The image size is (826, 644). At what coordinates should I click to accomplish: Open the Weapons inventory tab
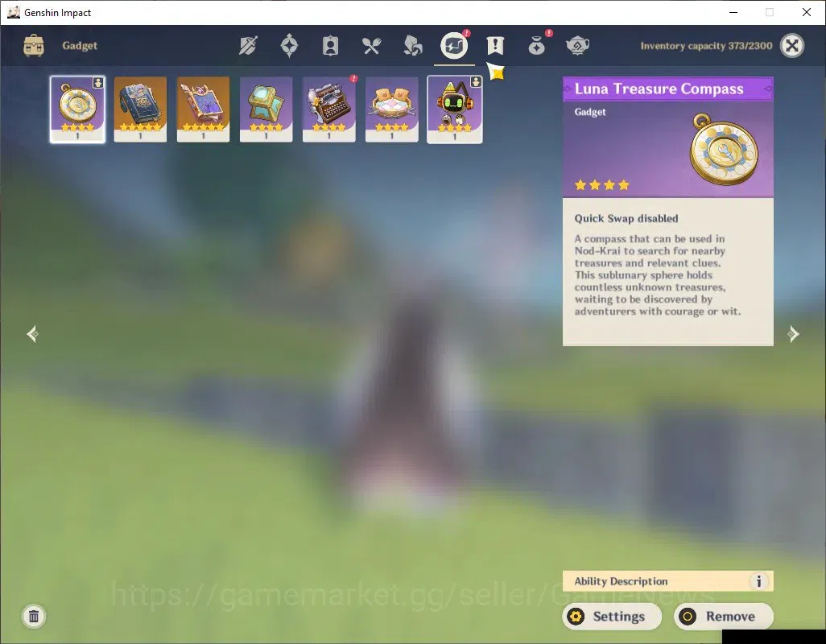[248, 46]
